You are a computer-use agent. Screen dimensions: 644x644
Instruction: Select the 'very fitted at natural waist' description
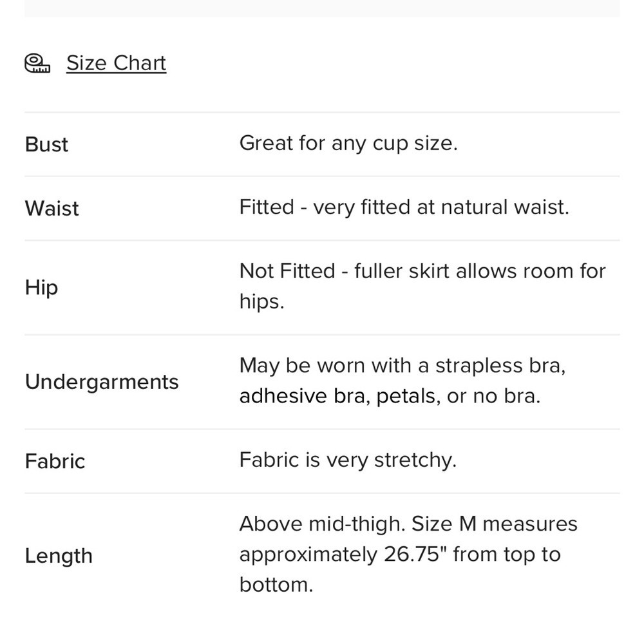click(x=404, y=207)
